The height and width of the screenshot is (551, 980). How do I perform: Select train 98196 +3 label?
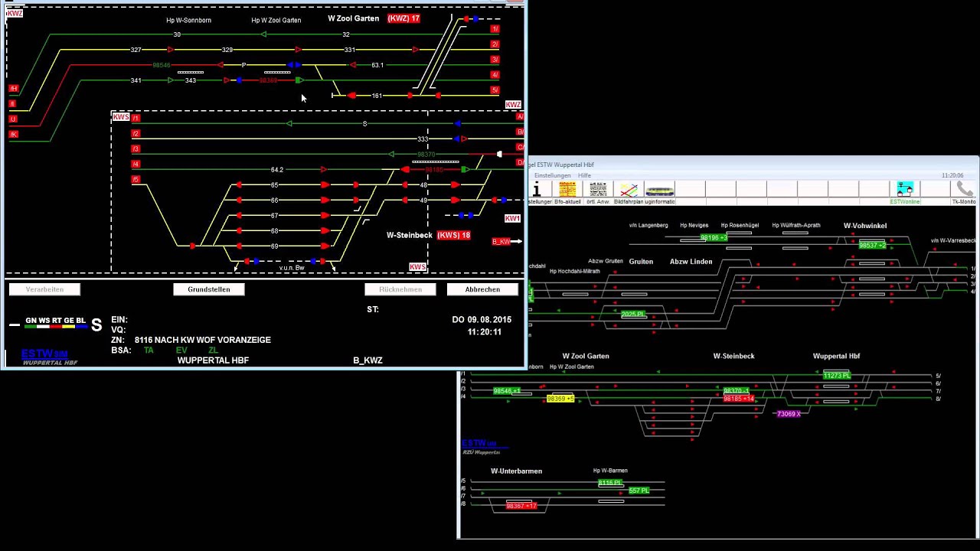pyautogui.click(x=714, y=238)
